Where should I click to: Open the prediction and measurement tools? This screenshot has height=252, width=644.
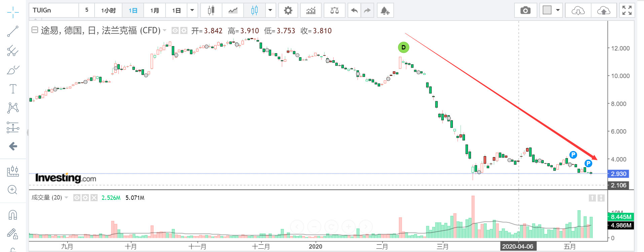click(x=13, y=127)
